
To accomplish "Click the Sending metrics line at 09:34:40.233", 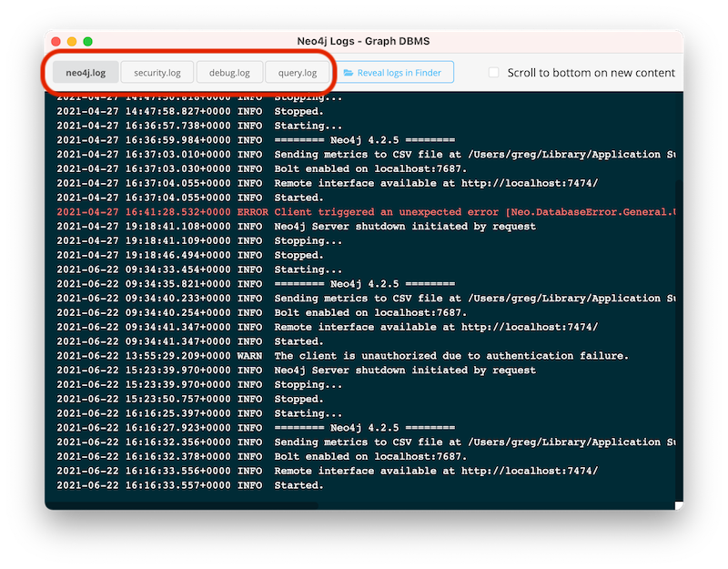I will coord(366,299).
